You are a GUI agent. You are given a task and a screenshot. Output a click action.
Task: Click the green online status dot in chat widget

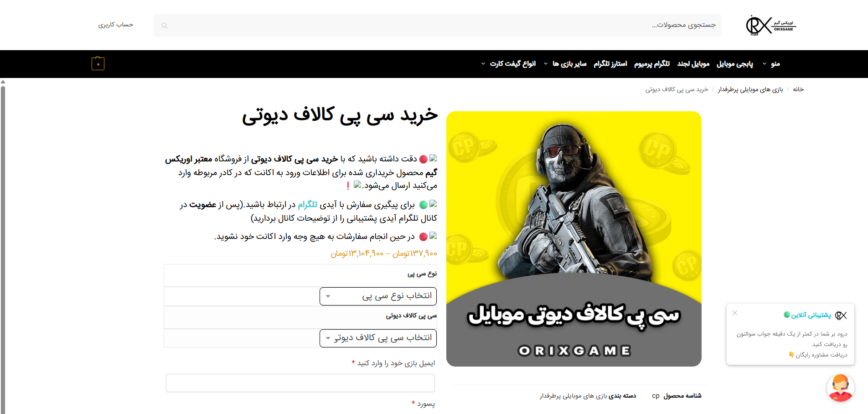coord(786,315)
